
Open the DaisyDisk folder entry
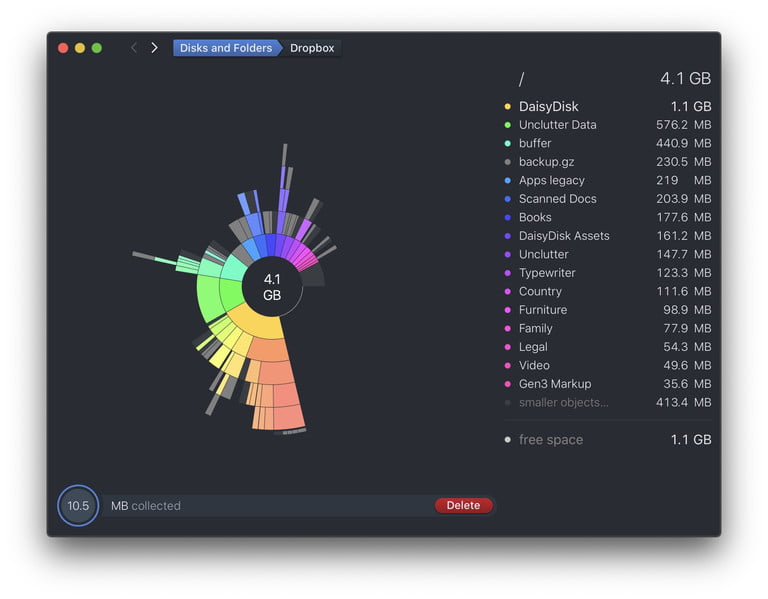548,107
